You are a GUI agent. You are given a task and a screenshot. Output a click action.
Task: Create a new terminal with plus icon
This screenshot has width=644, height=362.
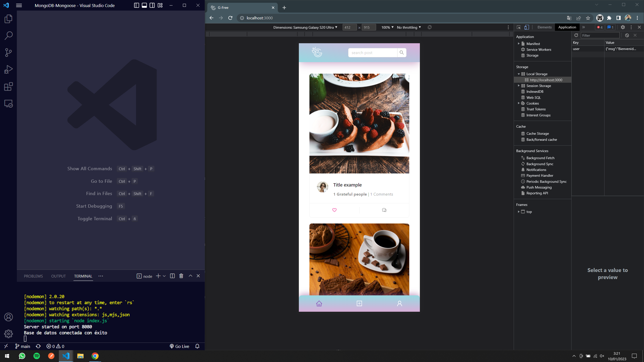(158, 276)
